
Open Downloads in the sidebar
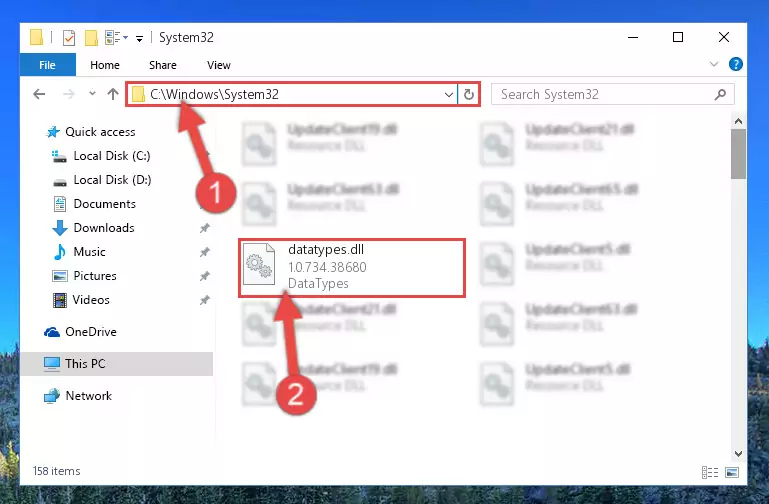pyautogui.click(x=104, y=228)
